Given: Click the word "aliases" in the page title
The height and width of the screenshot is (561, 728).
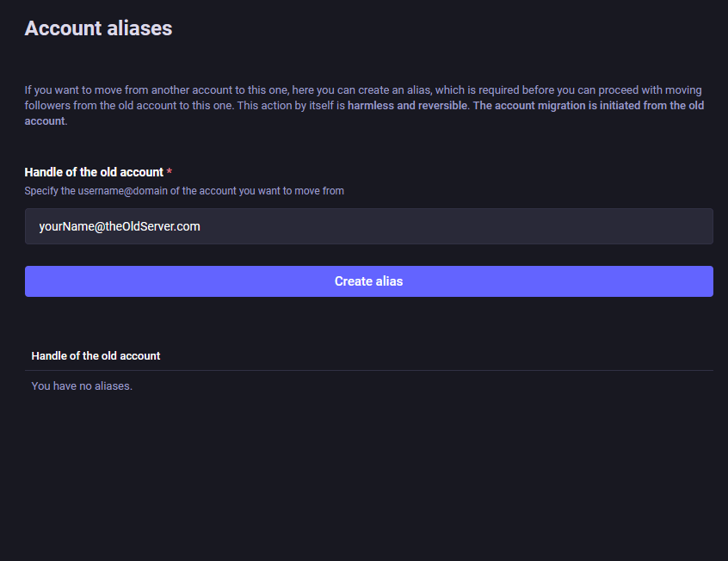Looking at the screenshot, I should pos(139,28).
